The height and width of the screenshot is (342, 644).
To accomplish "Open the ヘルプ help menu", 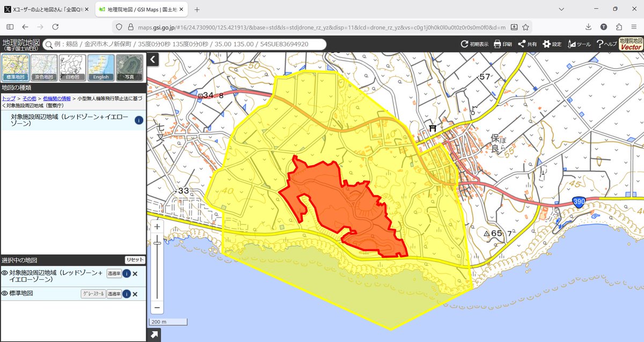I will [606, 44].
